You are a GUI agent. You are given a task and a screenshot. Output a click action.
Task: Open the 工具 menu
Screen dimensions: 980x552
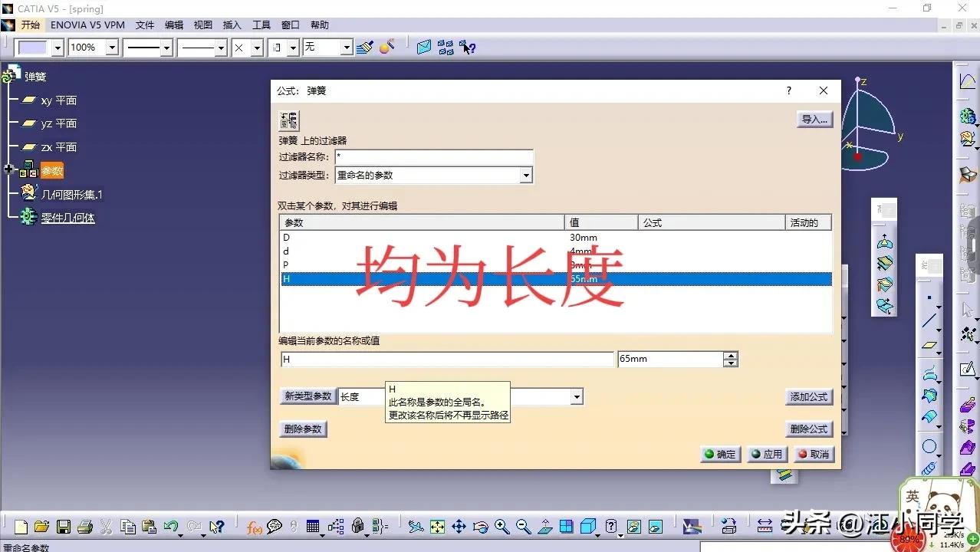(260, 24)
